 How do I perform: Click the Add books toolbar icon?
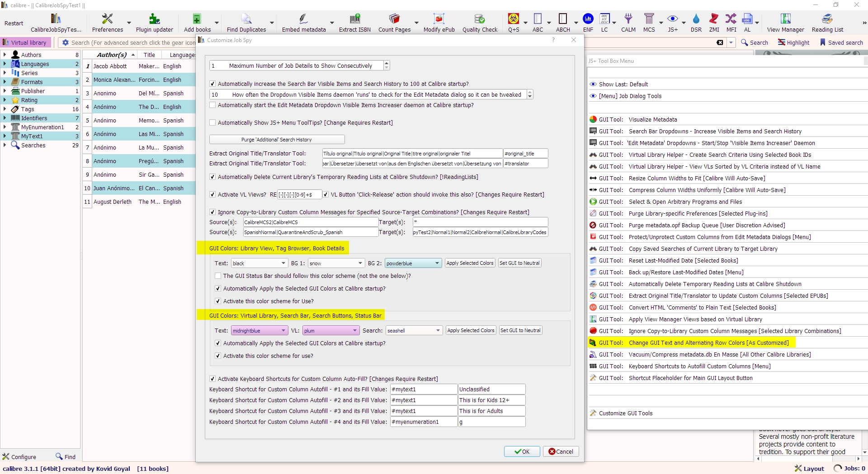(197, 23)
